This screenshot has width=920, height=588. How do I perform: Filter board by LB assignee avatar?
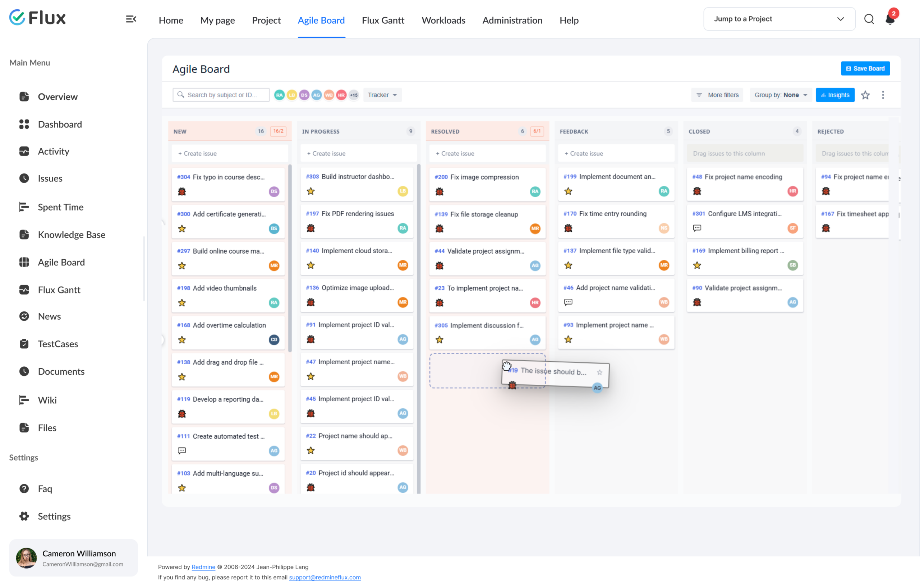tap(292, 95)
